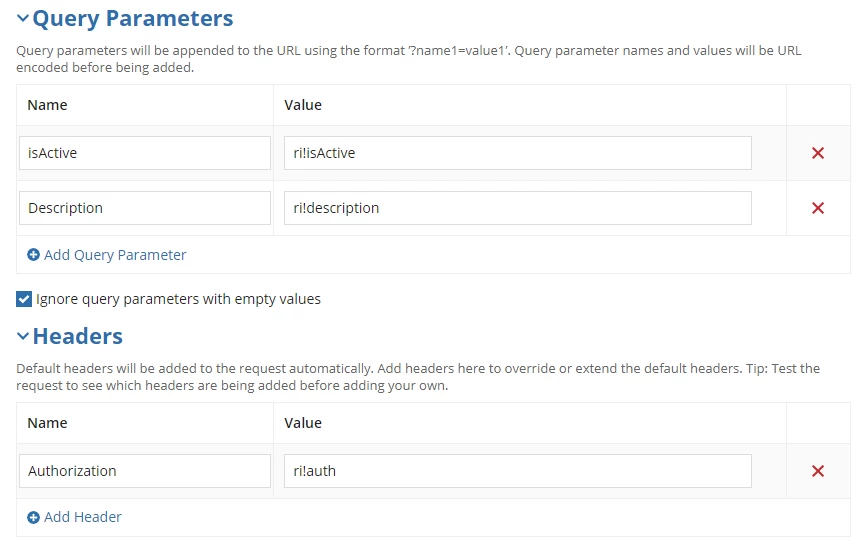Click the plus icon beside Add Header

pyautogui.click(x=33, y=517)
